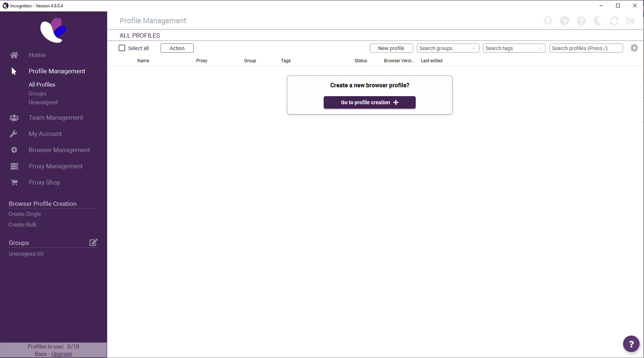Image resolution: width=644 pixels, height=358 pixels.
Task: Click the Groups edit pencil icon
Action: (94, 242)
